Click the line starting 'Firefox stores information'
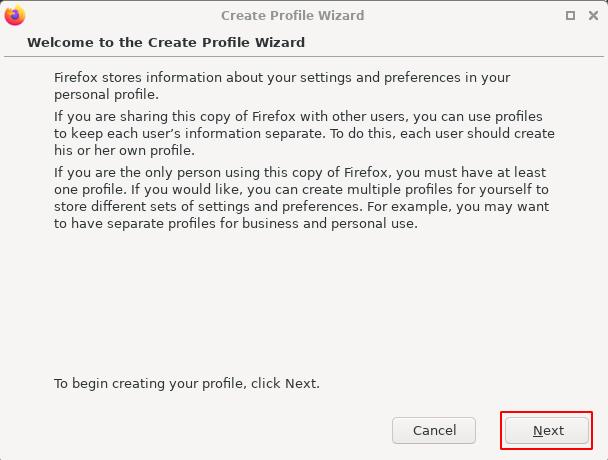The height and width of the screenshot is (460, 608). pyautogui.click(x=282, y=78)
